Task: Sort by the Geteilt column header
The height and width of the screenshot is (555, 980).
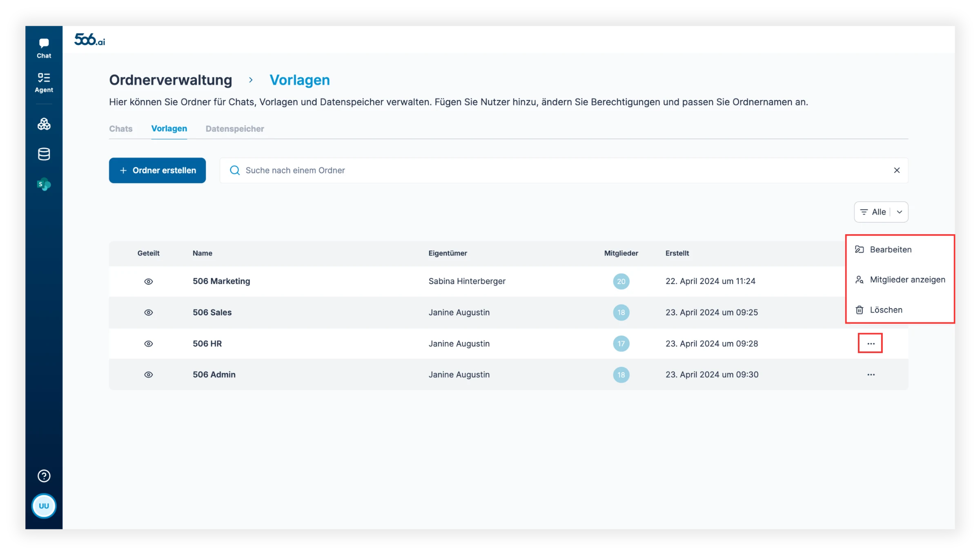Action: coord(148,253)
